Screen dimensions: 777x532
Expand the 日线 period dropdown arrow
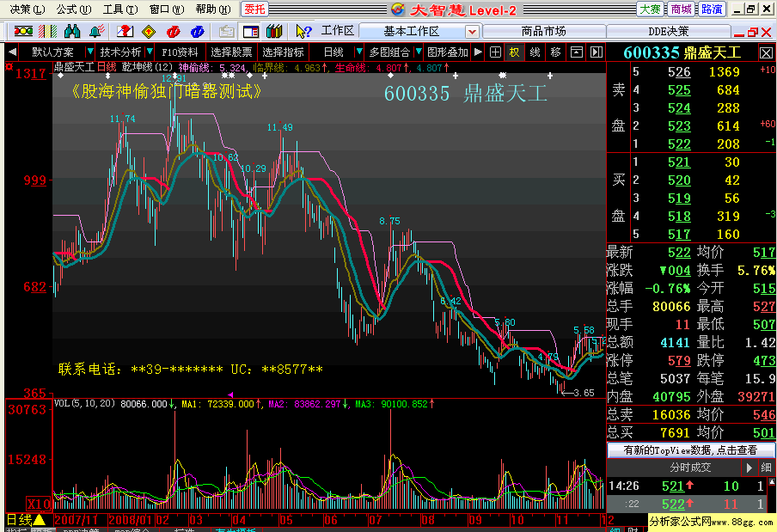coord(359,52)
